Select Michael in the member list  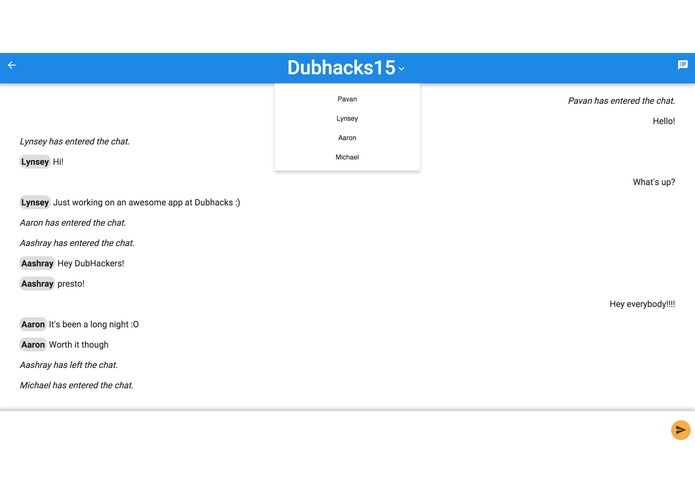coord(347,157)
